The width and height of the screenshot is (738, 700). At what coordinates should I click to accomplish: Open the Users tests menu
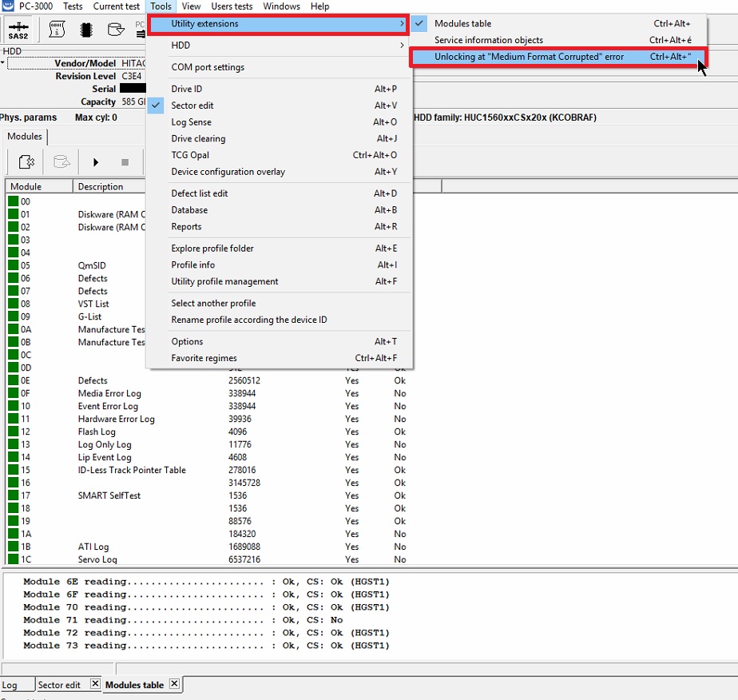coord(232,6)
